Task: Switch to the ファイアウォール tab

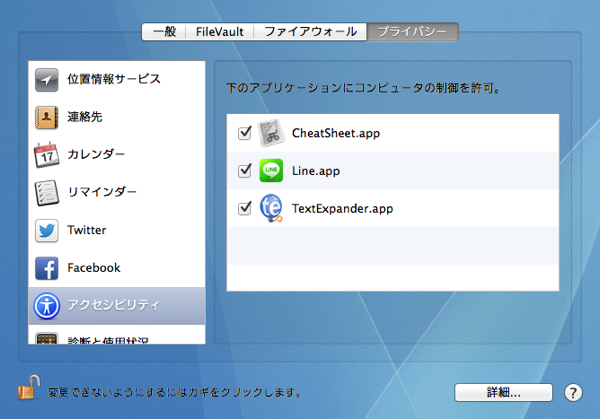Action: [x=310, y=31]
